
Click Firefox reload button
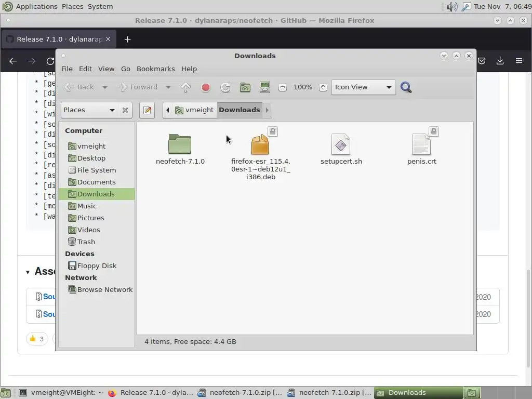[x=50, y=61]
